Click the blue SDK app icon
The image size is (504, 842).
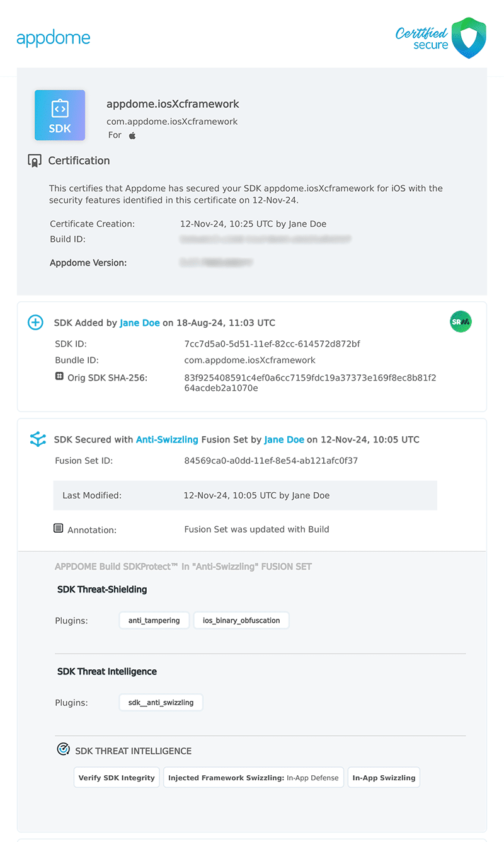coord(60,115)
